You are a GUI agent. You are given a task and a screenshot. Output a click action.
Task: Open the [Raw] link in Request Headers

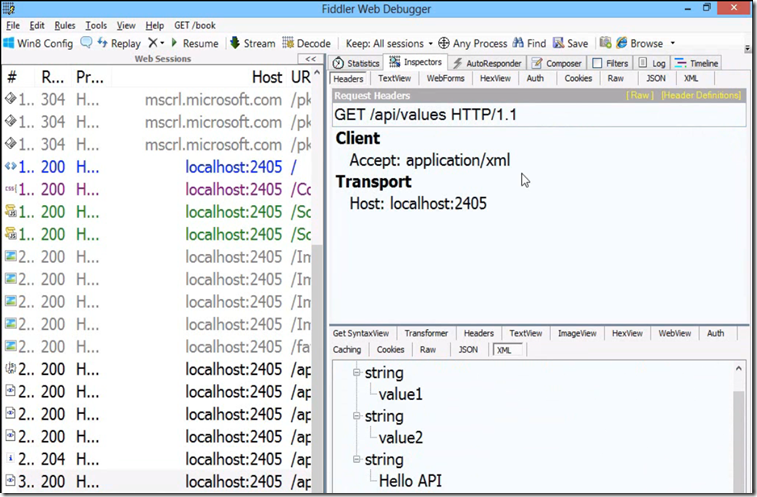640,95
